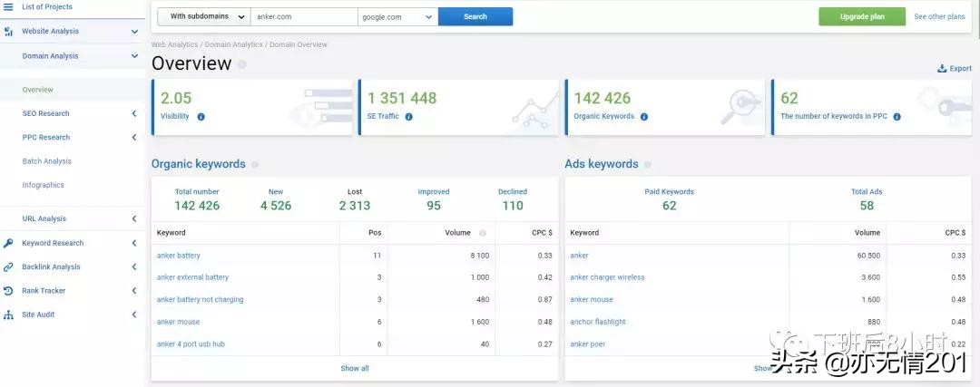Expand the Site Audit chevron
This screenshot has width=980, height=387.
(x=134, y=314)
